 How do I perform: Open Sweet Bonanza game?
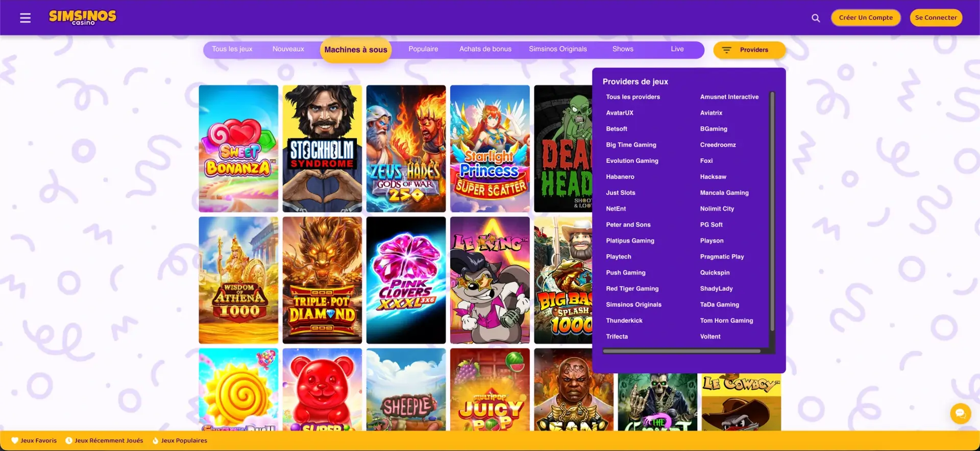pyautogui.click(x=238, y=149)
